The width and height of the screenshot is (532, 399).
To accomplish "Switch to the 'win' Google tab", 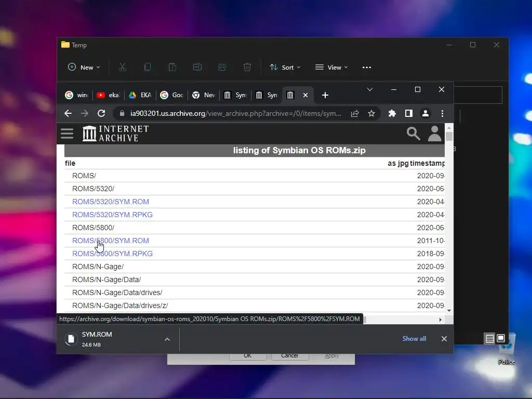I will click(77, 95).
